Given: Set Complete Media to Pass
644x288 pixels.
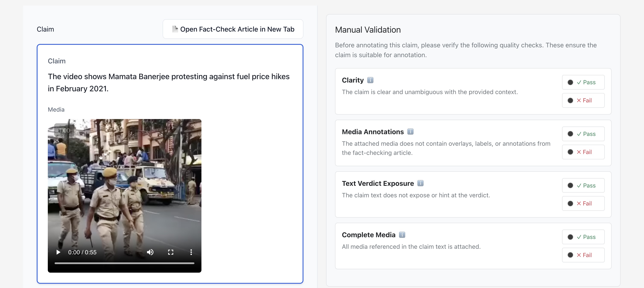Looking at the screenshot, I should point(583,237).
